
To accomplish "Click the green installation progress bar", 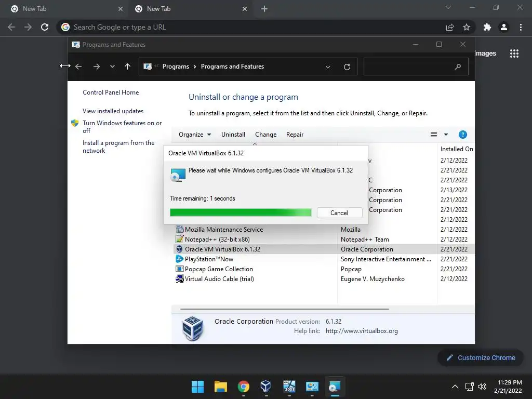I will (241, 212).
